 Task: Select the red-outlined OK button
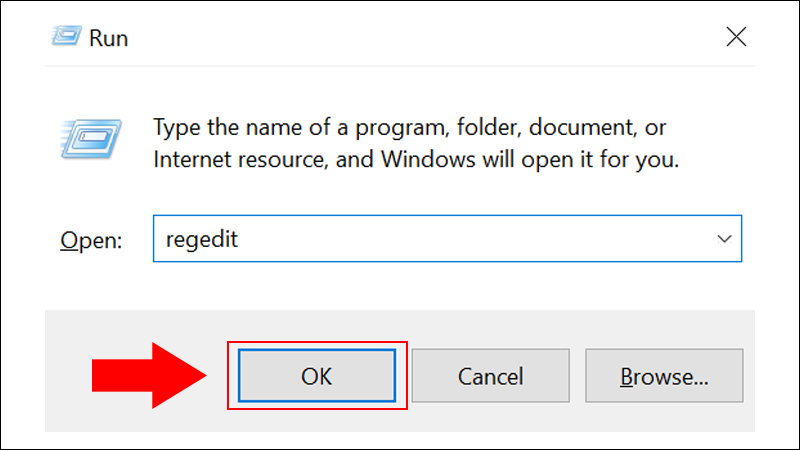317,376
